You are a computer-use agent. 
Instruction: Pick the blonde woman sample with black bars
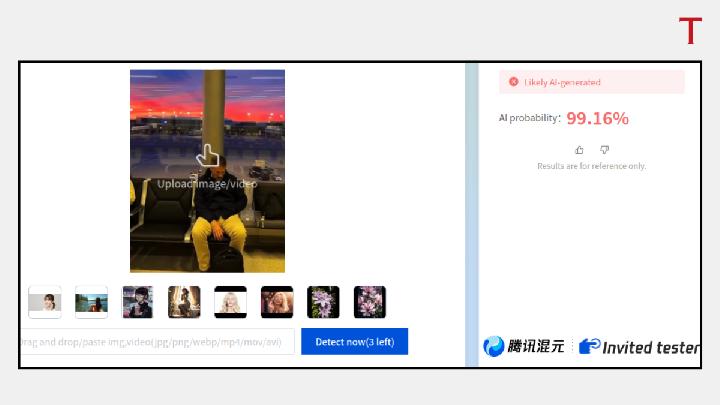click(x=230, y=302)
